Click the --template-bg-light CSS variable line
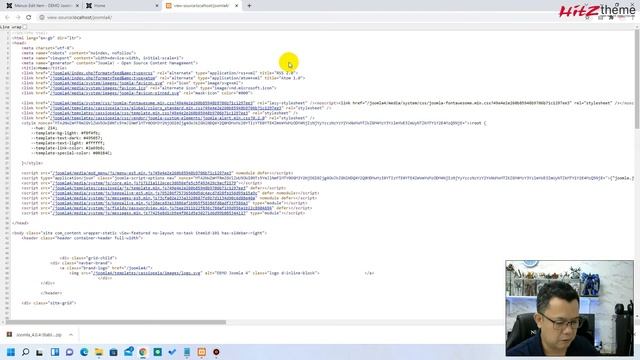This screenshot has width=640, height=360. (66, 133)
